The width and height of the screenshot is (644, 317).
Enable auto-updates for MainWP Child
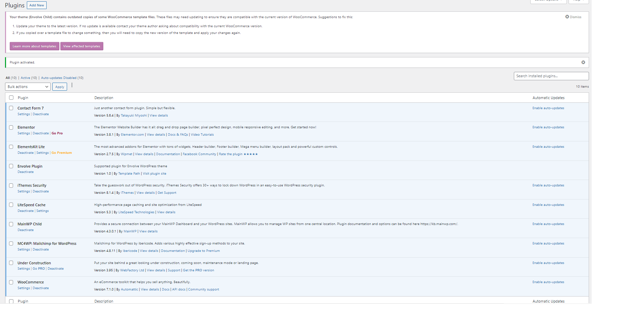(x=548, y=224)
